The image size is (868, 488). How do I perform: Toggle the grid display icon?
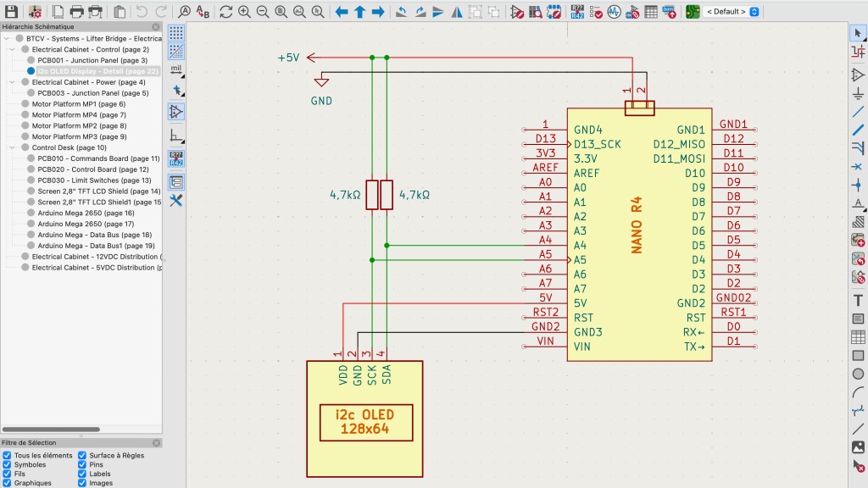click(176, 33)
